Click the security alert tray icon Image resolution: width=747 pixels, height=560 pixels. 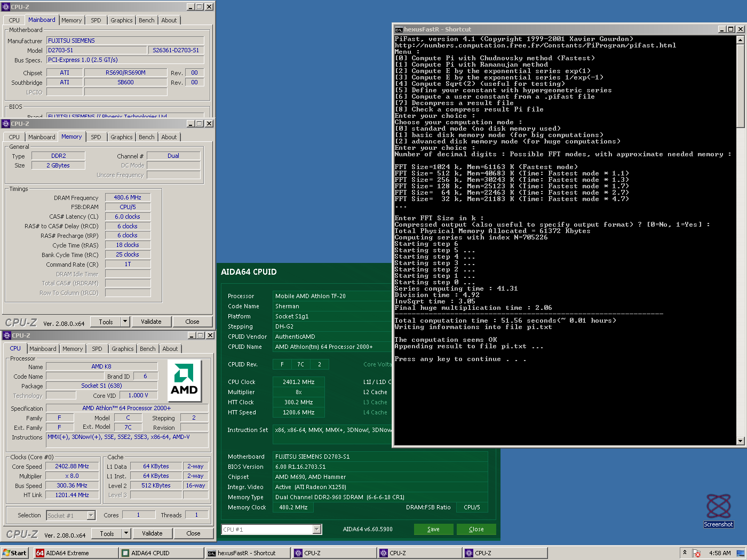tap(696, 553)
